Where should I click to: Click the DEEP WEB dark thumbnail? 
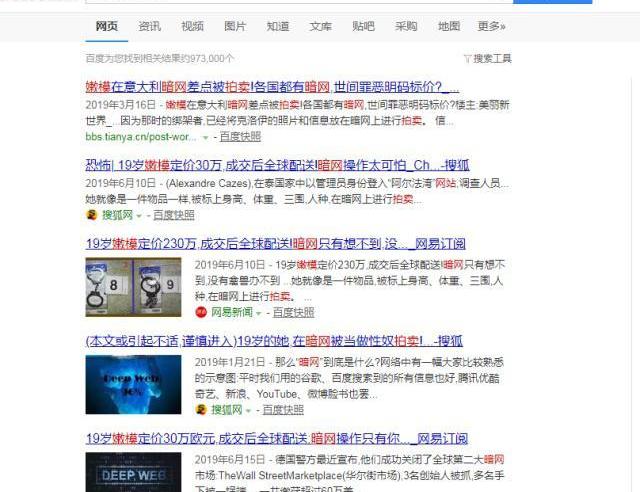pos(133,472)
